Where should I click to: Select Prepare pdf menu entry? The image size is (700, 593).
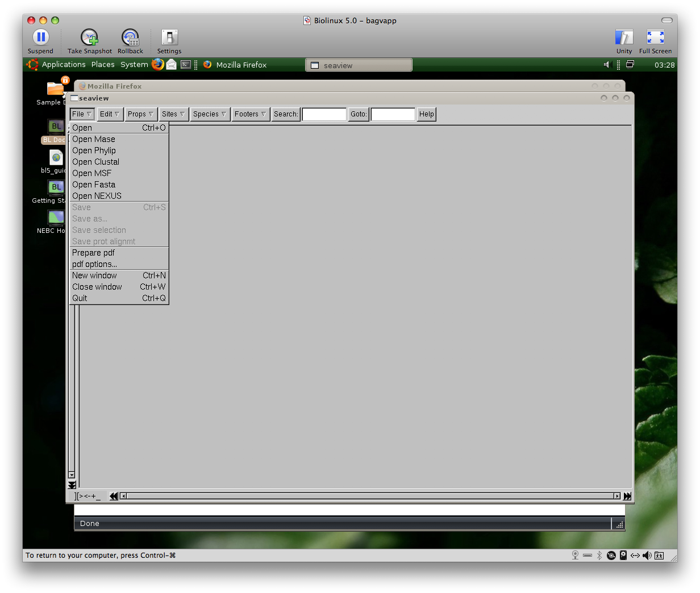click(93, 253)
